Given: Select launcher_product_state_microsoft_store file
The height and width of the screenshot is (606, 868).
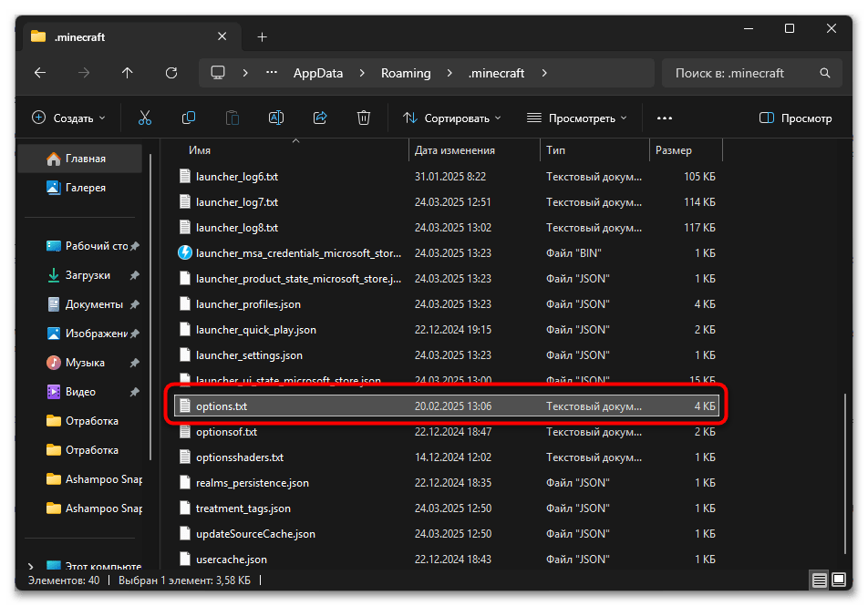Looking at the screenshot, I should pyautogui.click(x=447, y=278).
